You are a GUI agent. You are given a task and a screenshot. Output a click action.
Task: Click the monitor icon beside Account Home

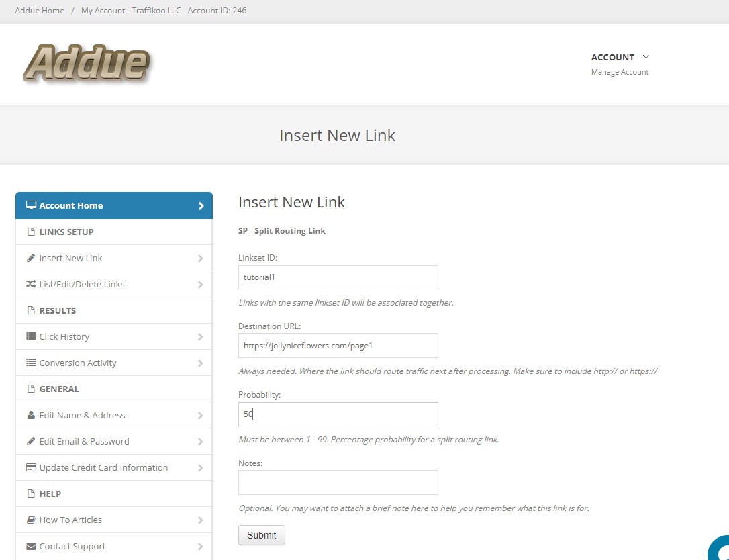[31, 205]
